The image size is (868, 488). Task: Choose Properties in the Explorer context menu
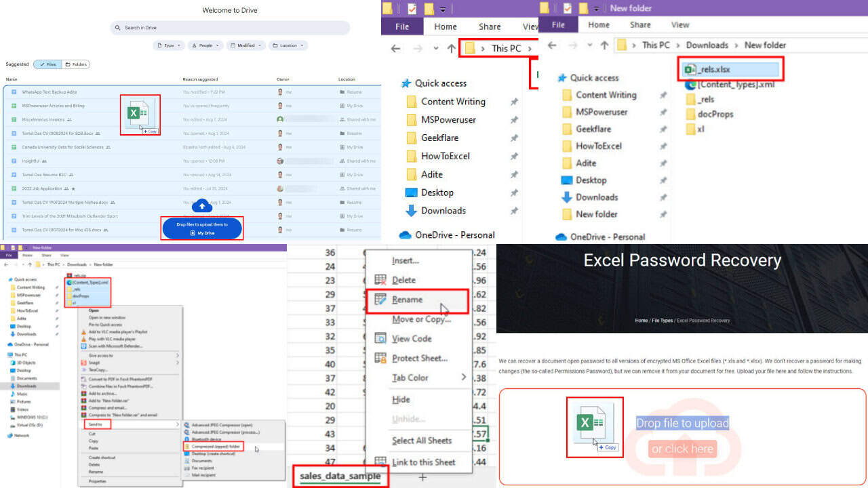pyautogui.click(x=98, y=481)
